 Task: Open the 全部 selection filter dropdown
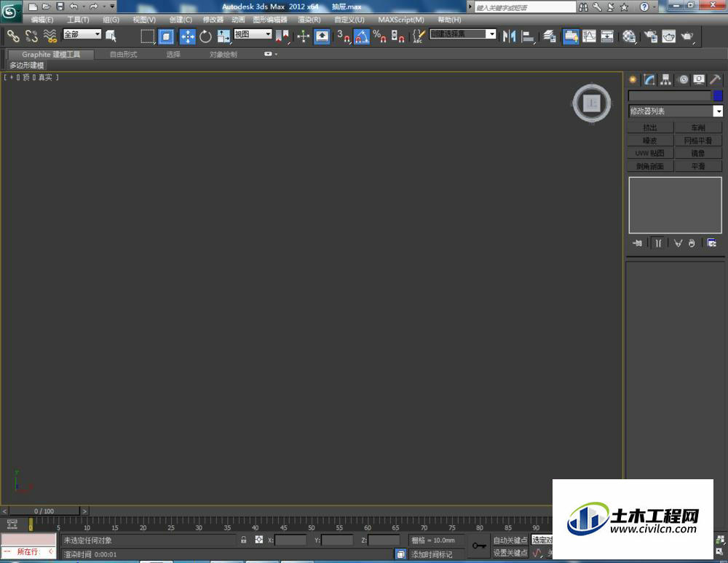click(x=82, y=34)
